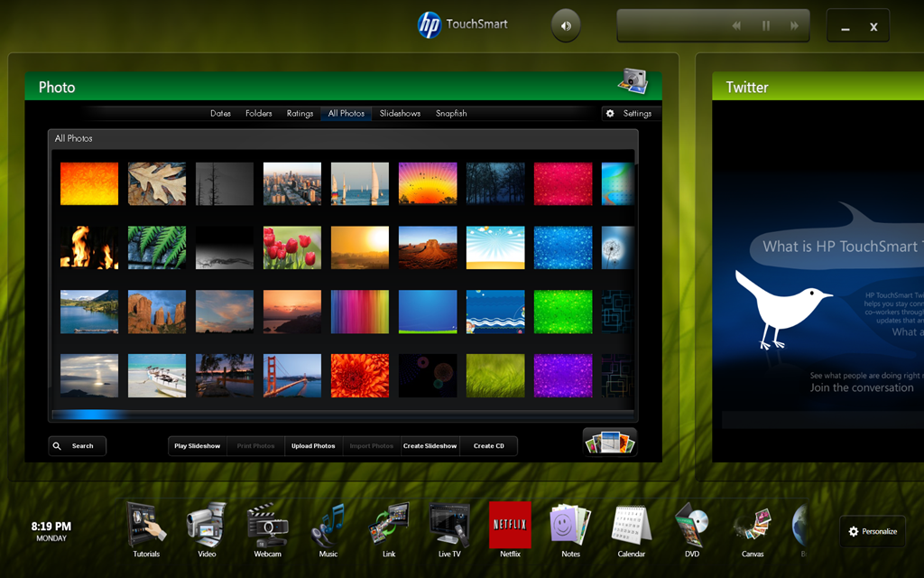924x578 pixels.
Task: Open the Notes app icon
Action: coord(570,525)
